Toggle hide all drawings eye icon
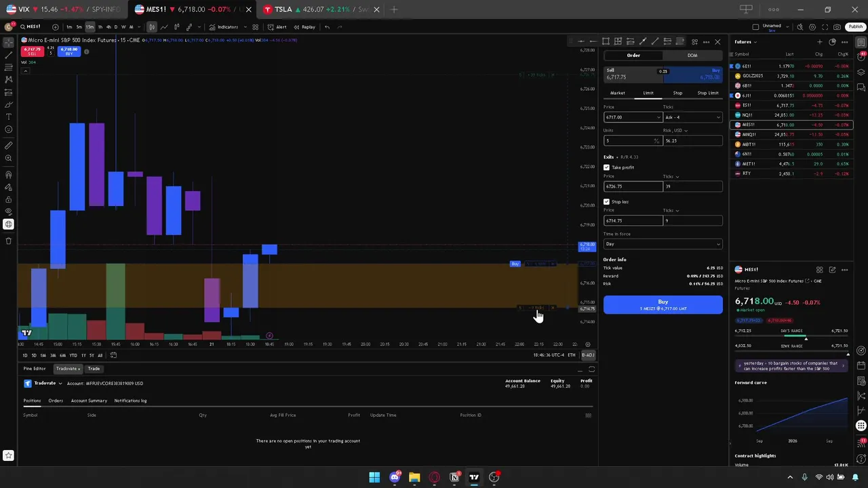Viewport: 868px width, 488px height. point(9,212)
